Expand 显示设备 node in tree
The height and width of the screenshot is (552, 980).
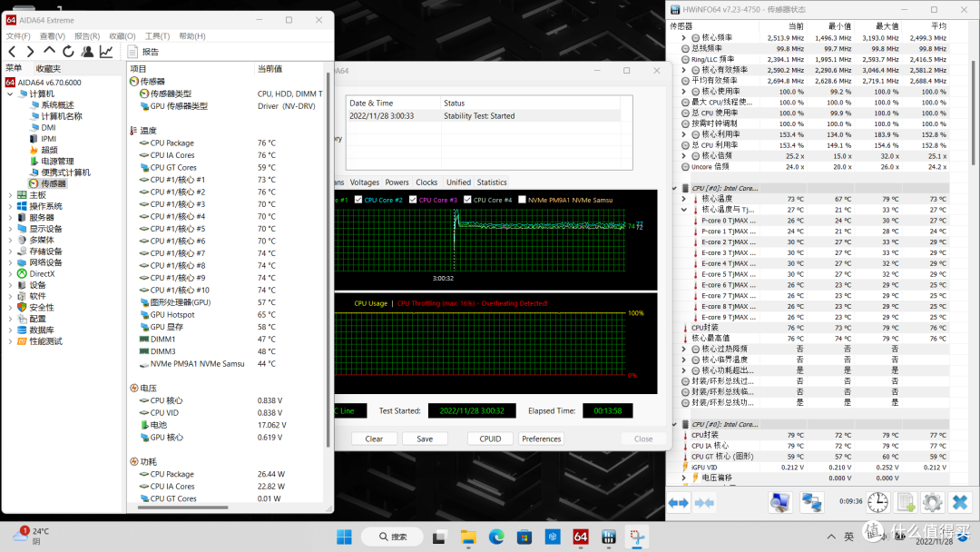tap(10, 229)
